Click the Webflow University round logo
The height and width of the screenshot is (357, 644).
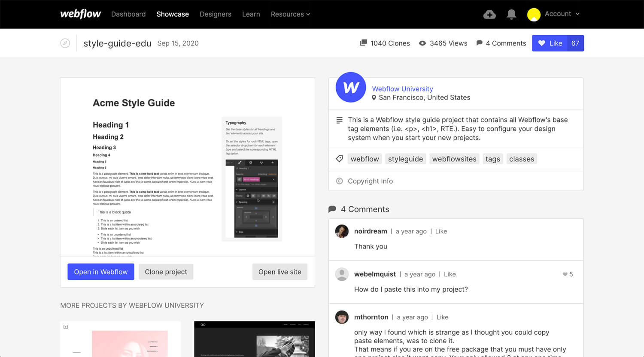[x=351, y=87]
